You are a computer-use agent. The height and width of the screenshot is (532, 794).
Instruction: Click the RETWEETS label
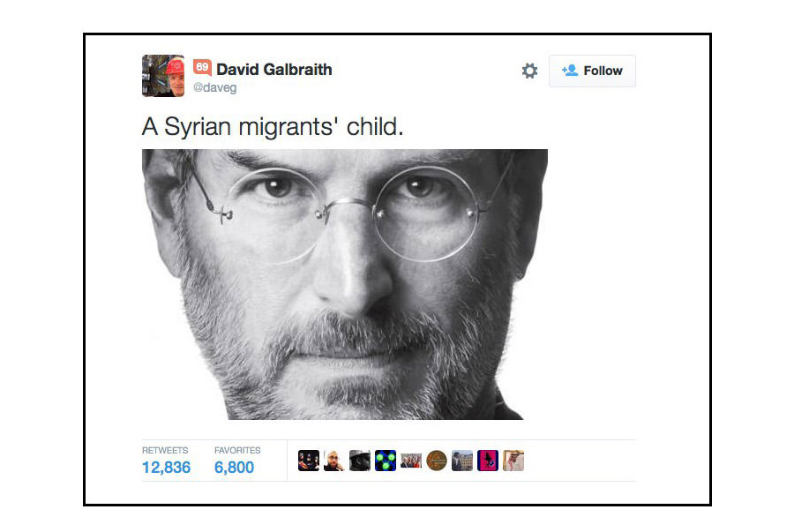pos(165,450)
